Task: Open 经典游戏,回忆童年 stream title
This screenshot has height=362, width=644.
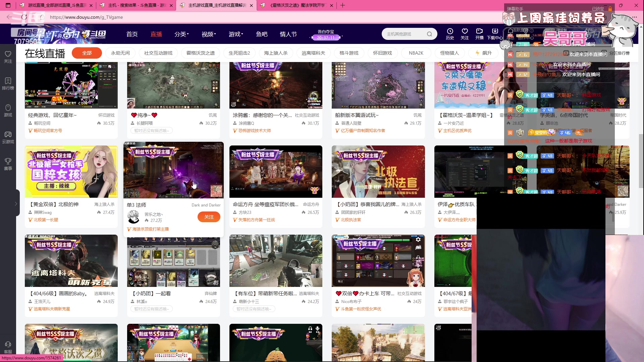Action: (52, 115)
